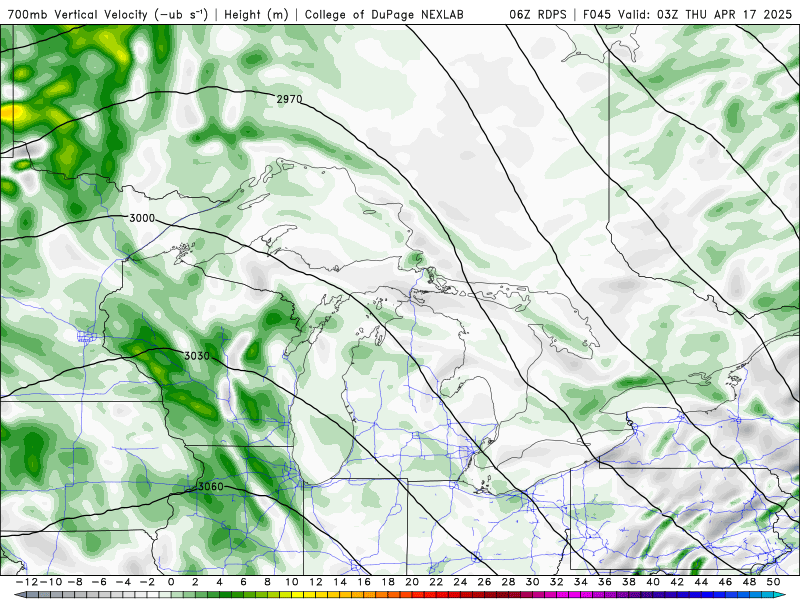Click the 48 value on the color scale
The height and width of the screenshot is (600, 800).
[749, 582]
